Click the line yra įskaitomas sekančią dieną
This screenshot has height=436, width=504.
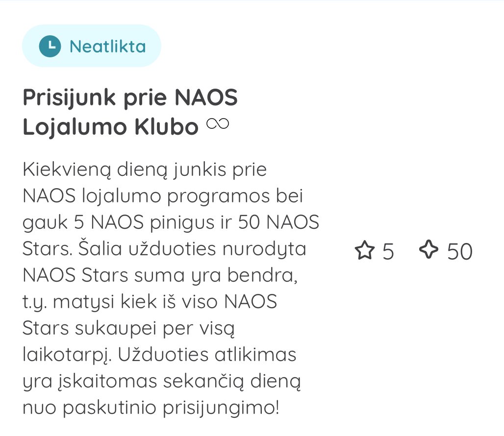(162, 382)
